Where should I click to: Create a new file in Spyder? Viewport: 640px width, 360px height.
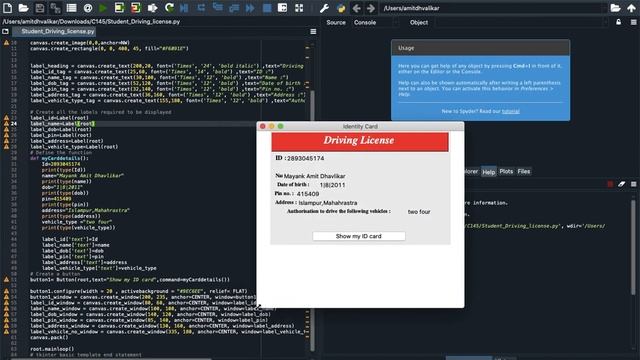tap(7, 8)
